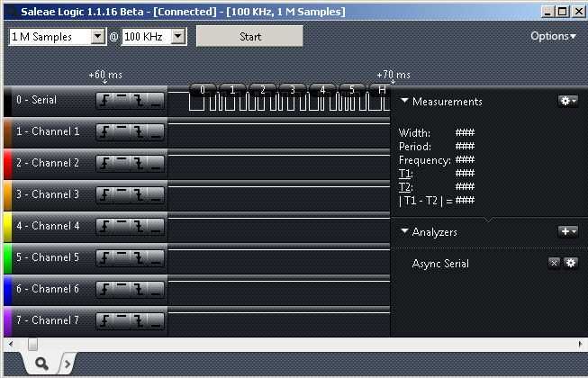Click the 5 - Channel 5 green color strip
588x378 pixels.
pyautogui.click(x=7, y=258)
